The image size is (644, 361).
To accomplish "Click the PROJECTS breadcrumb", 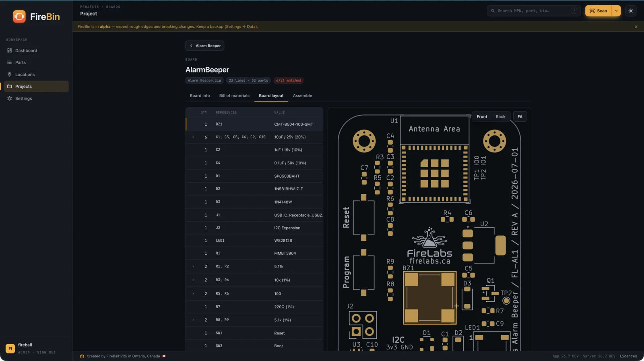I will click(89, 7).
